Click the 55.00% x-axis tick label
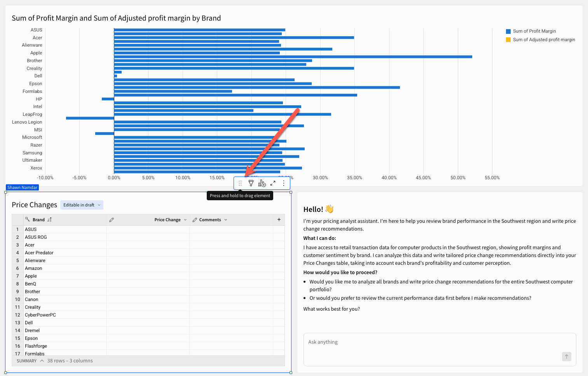This screenshot has width=588, height=376. [492, 178]
